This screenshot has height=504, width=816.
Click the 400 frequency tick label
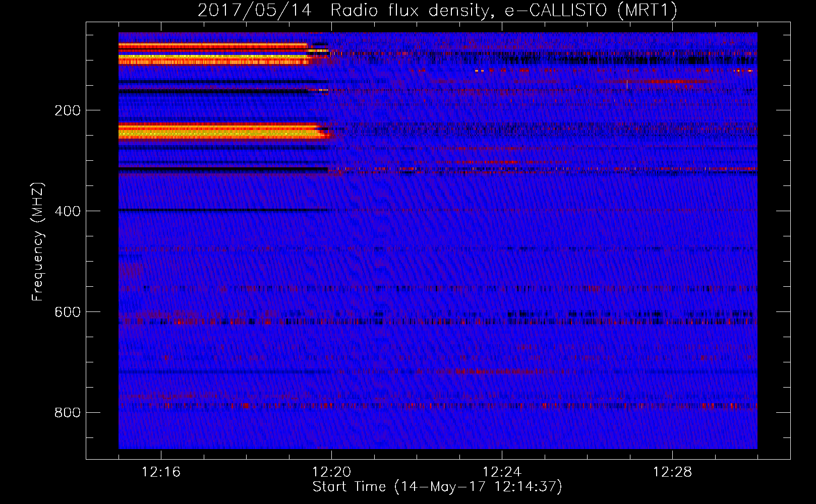click(68, 211)
